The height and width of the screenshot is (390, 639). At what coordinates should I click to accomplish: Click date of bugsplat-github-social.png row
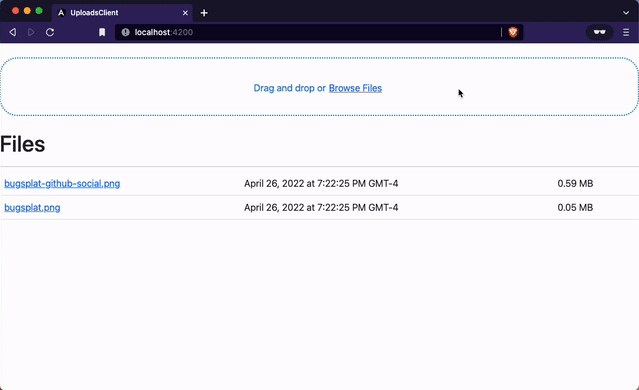321,183
